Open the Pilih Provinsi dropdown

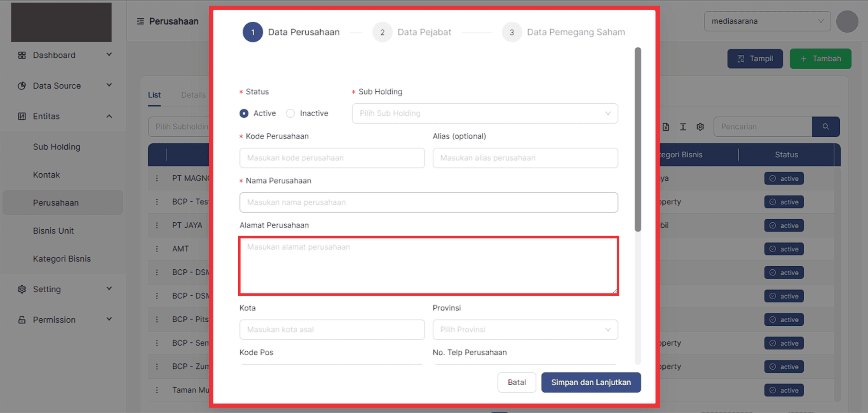(x=525, y=330)
